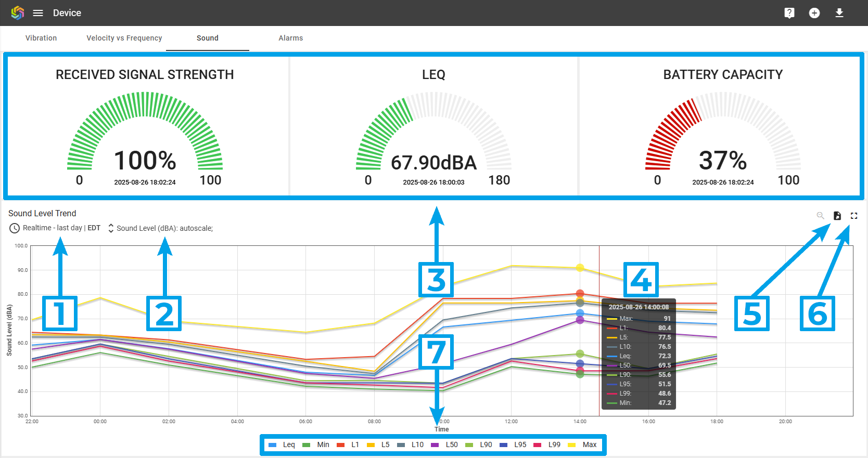868x458 pixels.
Task: Open the help question mark icon
Action: pos(789,13)
